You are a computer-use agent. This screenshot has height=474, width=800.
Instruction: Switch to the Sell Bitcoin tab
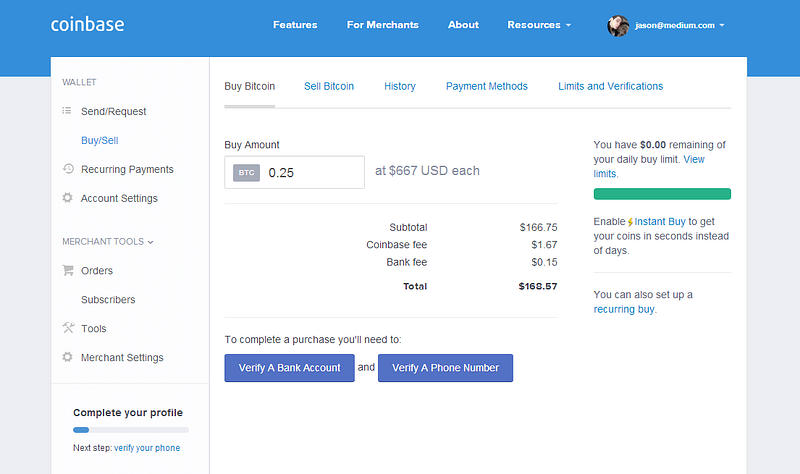click(329, 86)
